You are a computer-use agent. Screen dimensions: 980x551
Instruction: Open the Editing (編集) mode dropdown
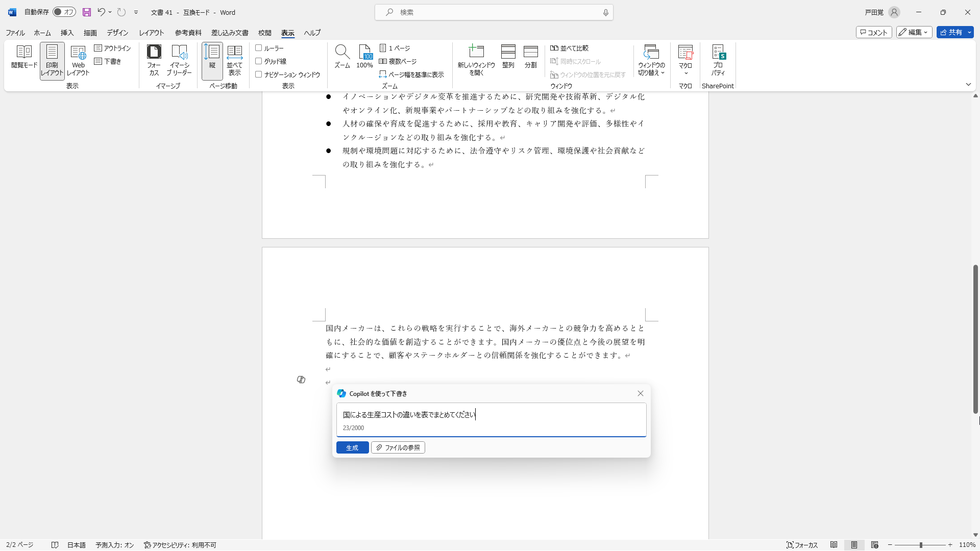pyautogui.click(x=914, y=32)
